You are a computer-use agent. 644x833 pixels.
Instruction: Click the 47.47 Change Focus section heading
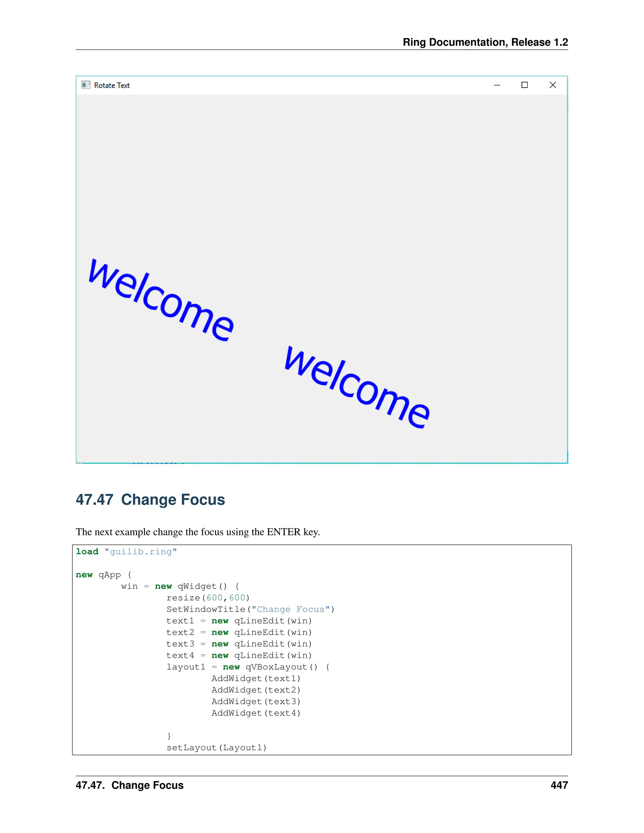point(150,499)
